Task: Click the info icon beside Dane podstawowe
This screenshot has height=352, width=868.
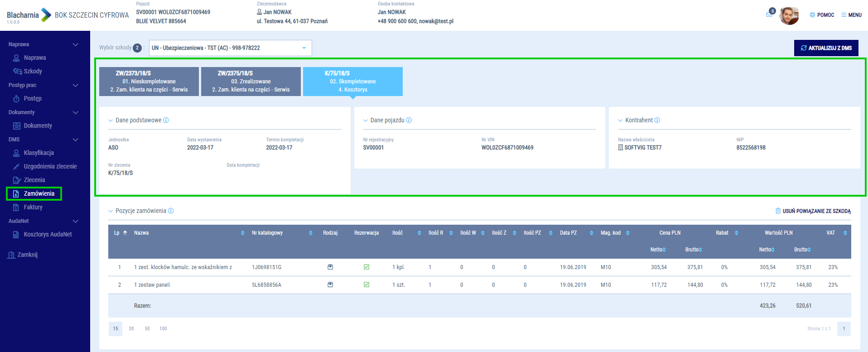Action: click(166, 121)
